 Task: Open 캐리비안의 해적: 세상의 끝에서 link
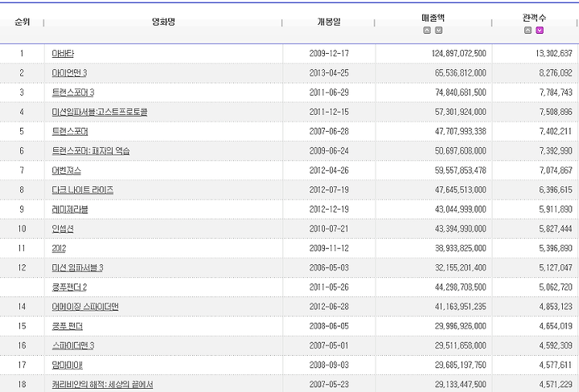(x=102, y=385)
